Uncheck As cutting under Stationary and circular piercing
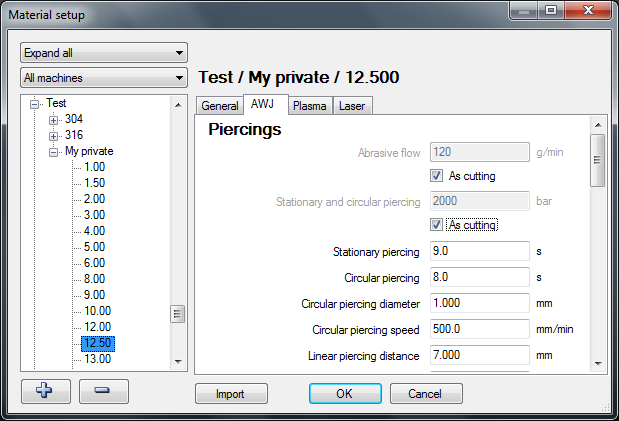 pos(437,225)
